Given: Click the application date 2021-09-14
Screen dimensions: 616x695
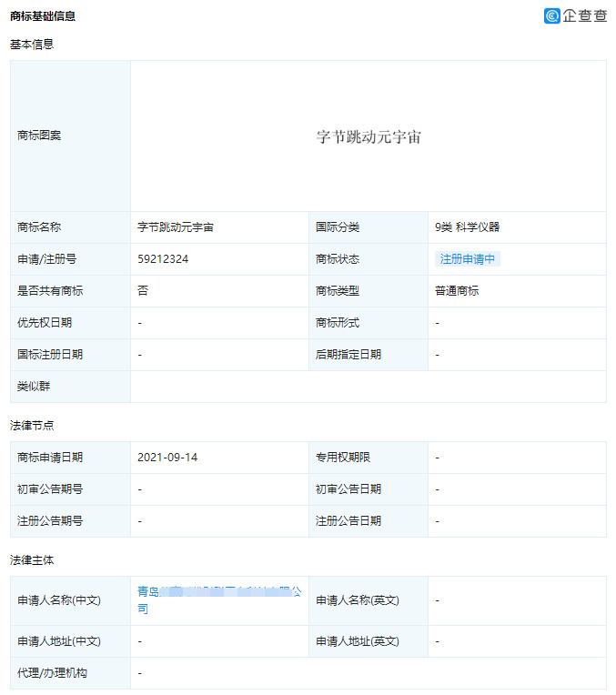Looking at the screenshot, I should [x=167, y=458].
